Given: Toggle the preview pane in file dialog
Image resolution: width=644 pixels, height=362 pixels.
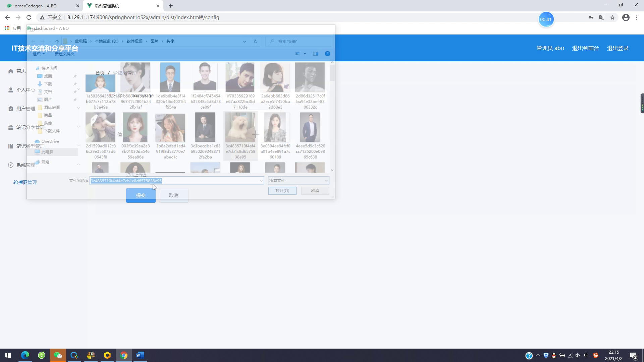Looking at the screenshot, I should point(316,54).
